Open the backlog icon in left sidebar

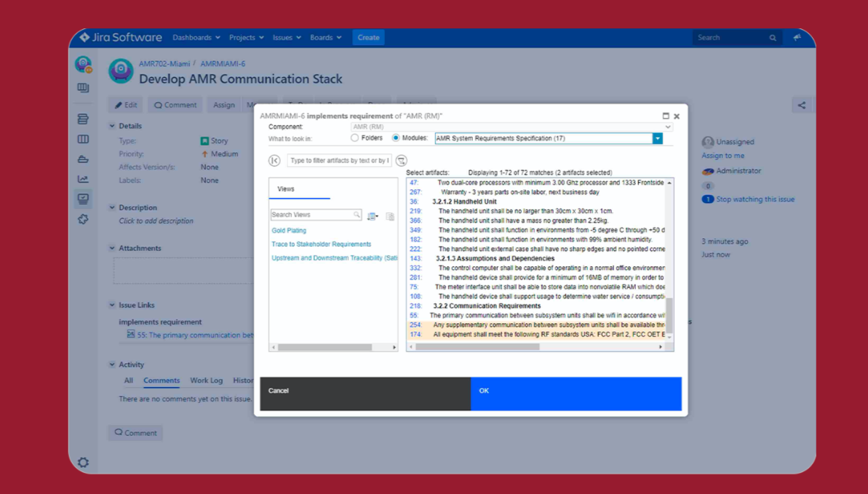coord(83,119)
